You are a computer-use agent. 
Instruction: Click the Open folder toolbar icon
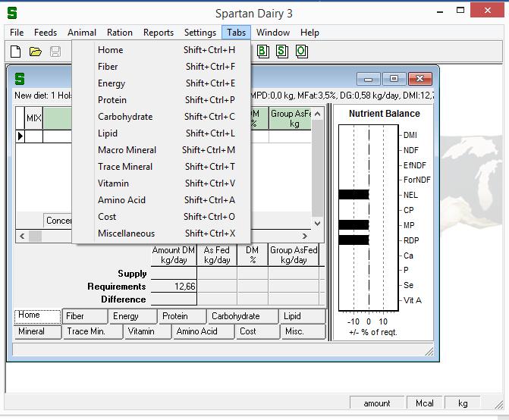[x=36, y=52]
